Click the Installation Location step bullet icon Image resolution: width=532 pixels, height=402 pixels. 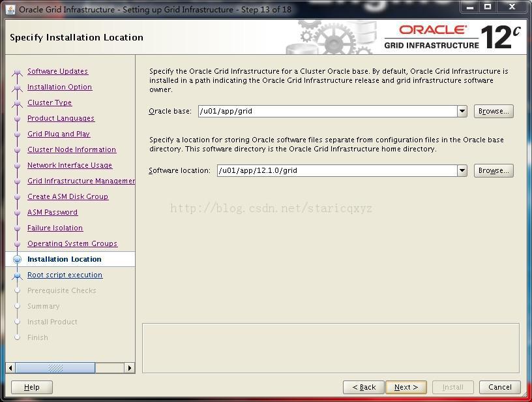(17, 259)
